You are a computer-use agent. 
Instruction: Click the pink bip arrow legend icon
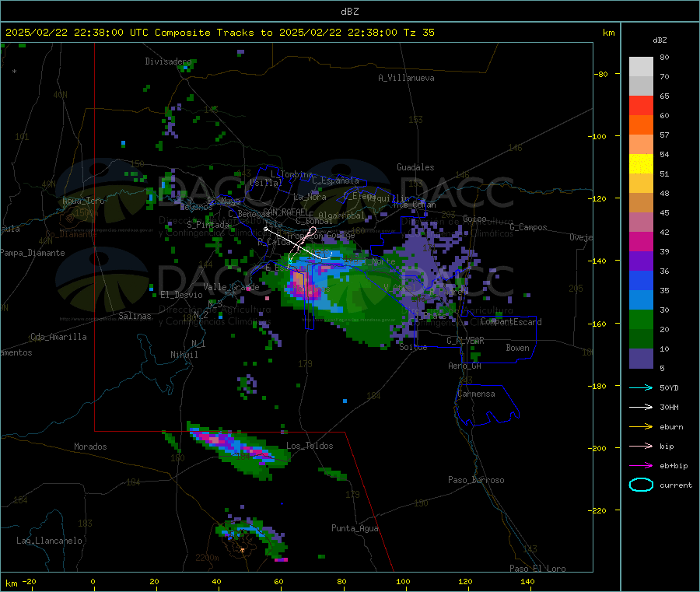tap(641, 446)
